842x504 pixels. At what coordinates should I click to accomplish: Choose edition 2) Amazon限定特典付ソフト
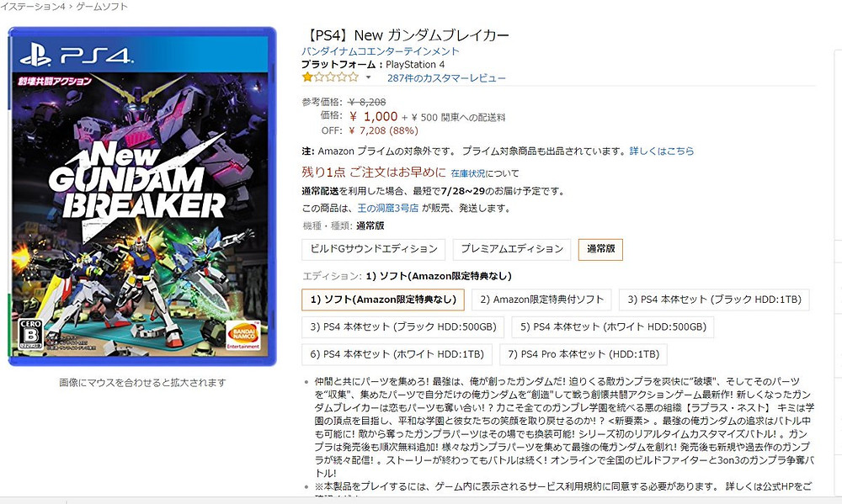pos(541,300)
